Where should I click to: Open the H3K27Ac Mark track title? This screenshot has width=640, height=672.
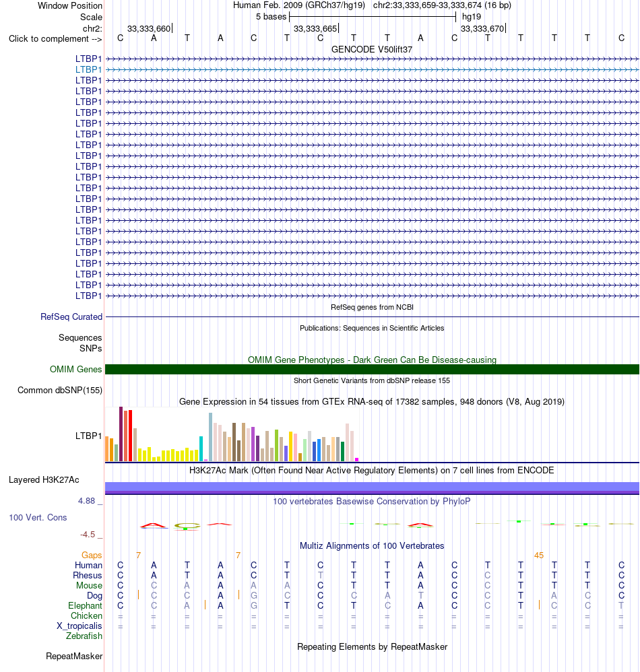coord(372,470)
